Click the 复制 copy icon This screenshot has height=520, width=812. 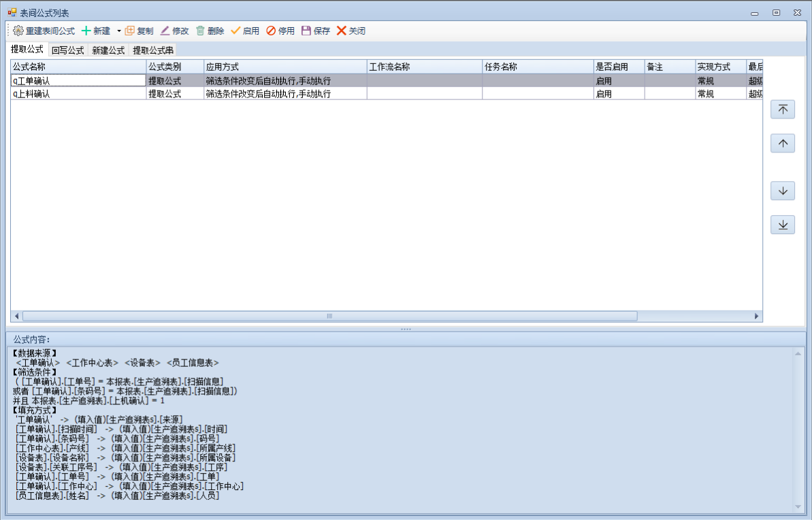130,31
